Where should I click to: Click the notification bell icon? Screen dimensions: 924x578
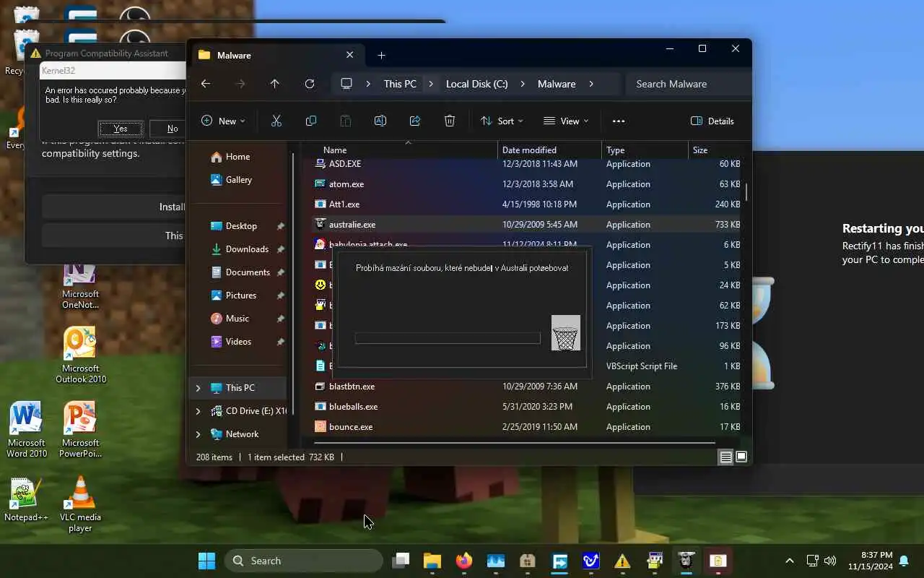(x=904, y=561)
